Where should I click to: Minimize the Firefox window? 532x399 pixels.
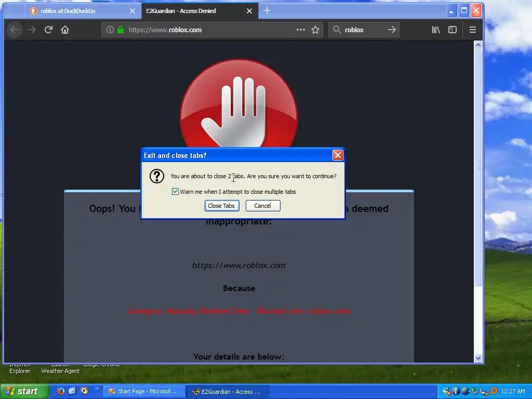click(x=451, y=11)
